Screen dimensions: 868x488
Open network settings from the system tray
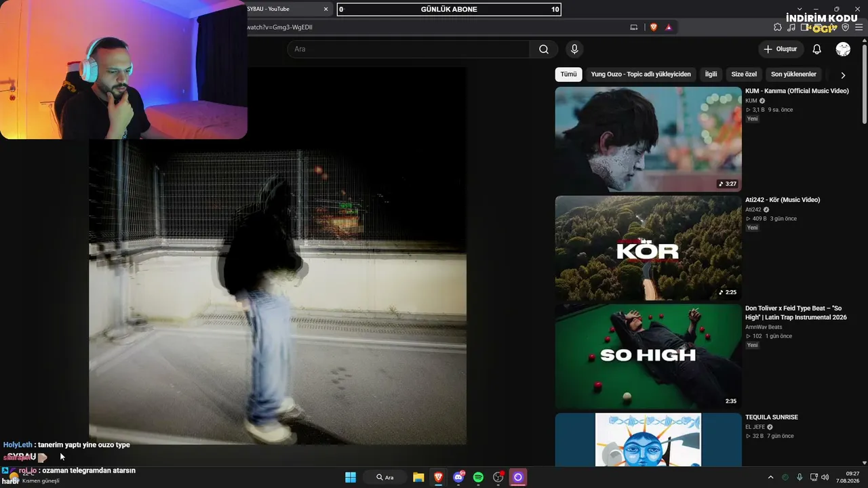814,477
